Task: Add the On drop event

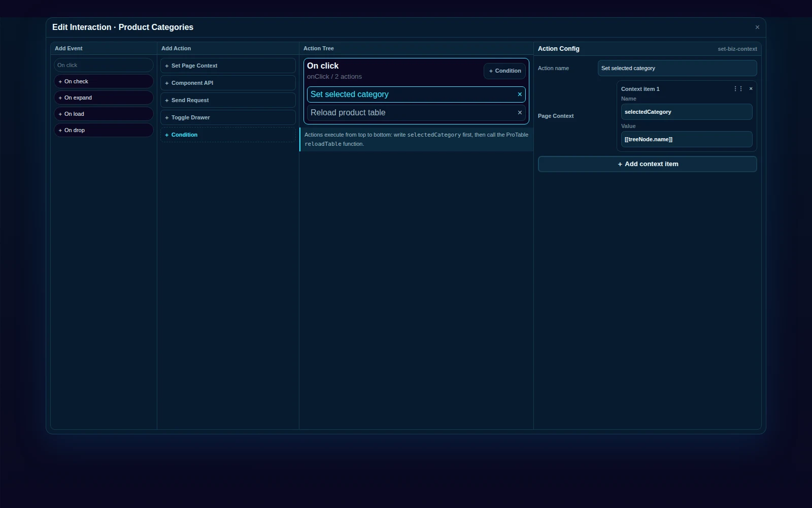Action: [x=104, y=130]
